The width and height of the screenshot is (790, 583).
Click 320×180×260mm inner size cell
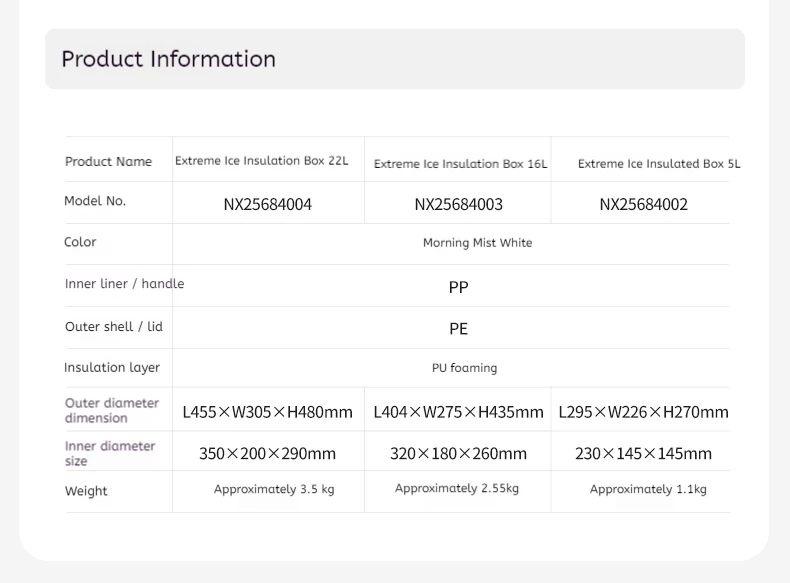(458, 454)
